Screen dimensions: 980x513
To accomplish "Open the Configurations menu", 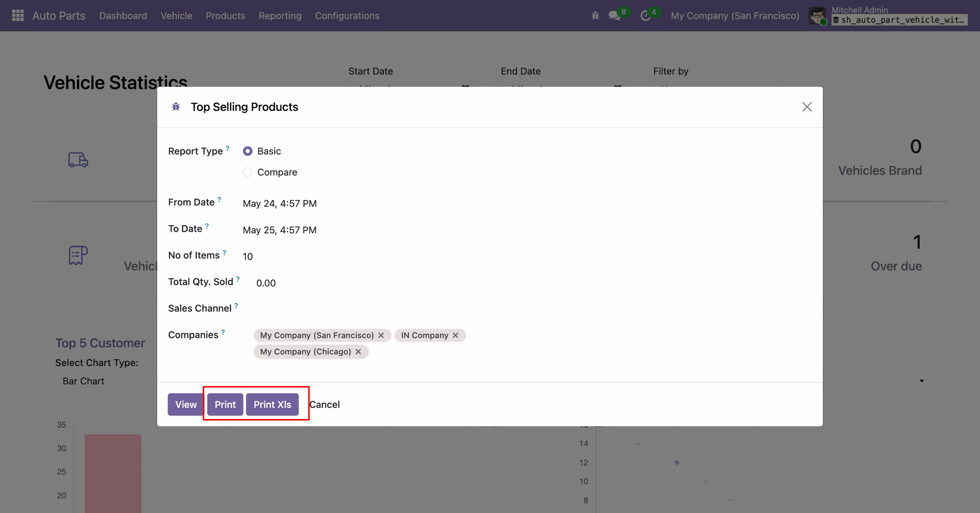I will (x=347, y=16).
